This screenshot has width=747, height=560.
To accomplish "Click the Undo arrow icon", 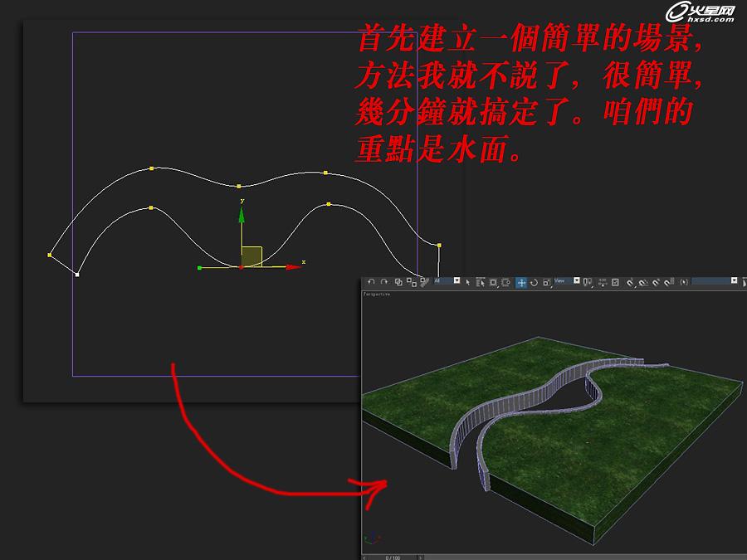I will [x=371, y=282].
